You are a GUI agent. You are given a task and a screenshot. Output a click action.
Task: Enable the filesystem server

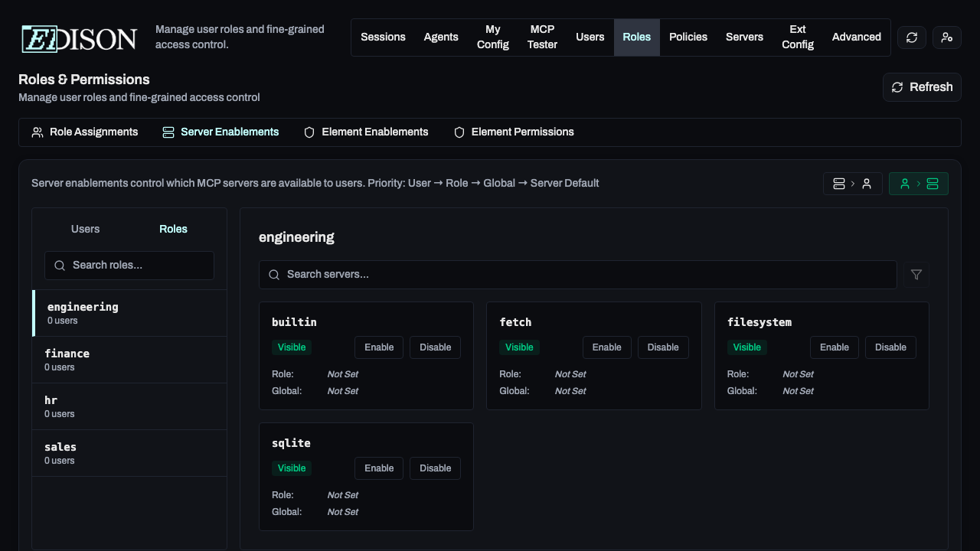(834, 347)
